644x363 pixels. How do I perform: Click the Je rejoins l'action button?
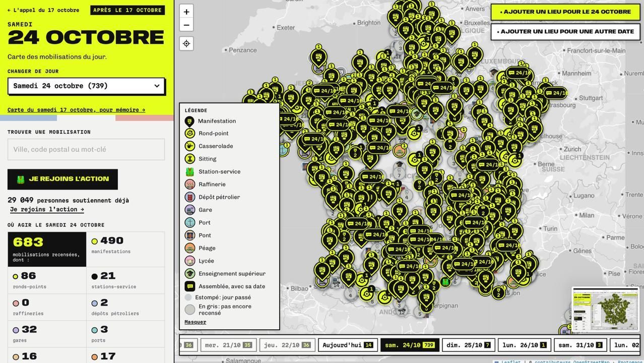pyautogui.click(x=62, y=179)
